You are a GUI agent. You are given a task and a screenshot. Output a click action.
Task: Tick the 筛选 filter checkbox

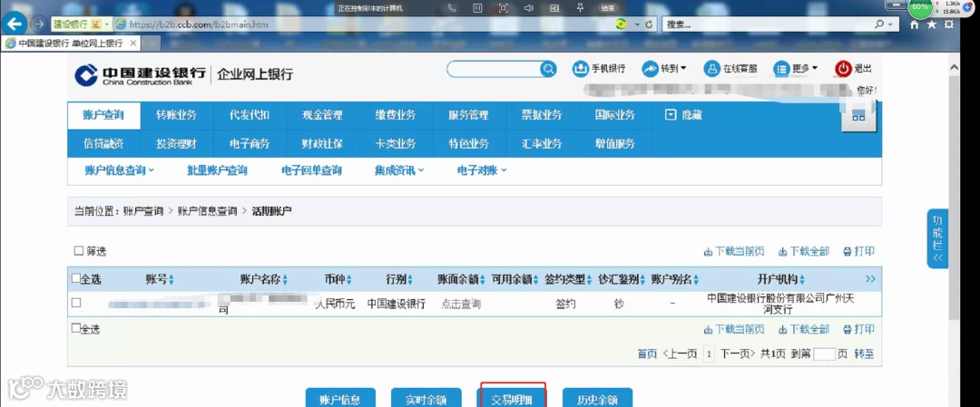[79, 251]
